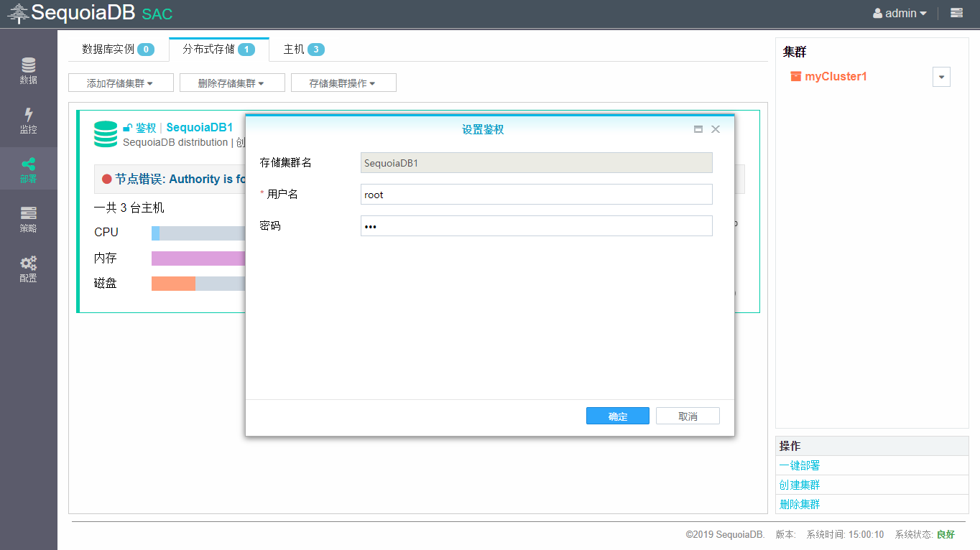Click the 操作 panel heading

tap(790, 446)
